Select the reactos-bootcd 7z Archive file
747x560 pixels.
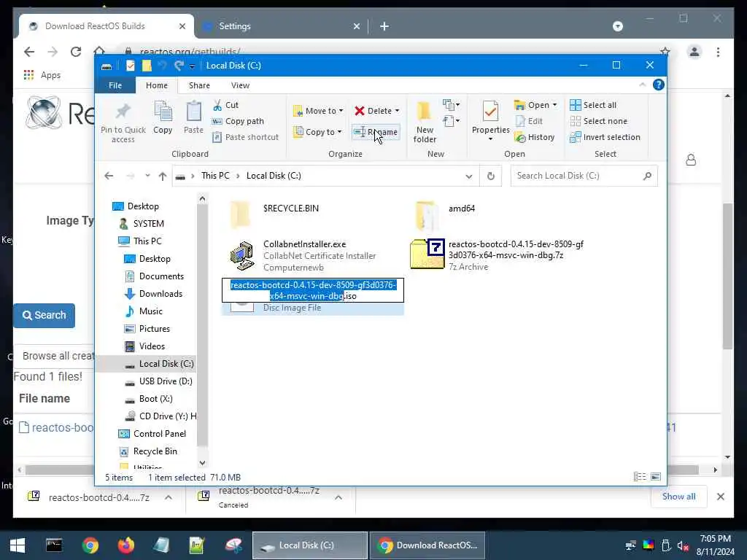(498, 254)
